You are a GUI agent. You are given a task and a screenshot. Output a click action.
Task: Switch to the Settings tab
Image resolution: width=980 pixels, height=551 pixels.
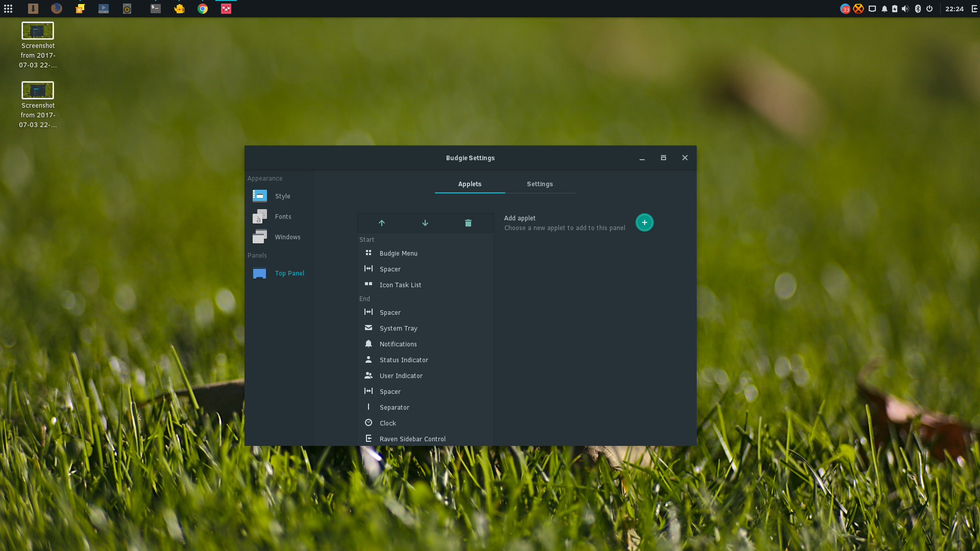(x=540, y=184)
